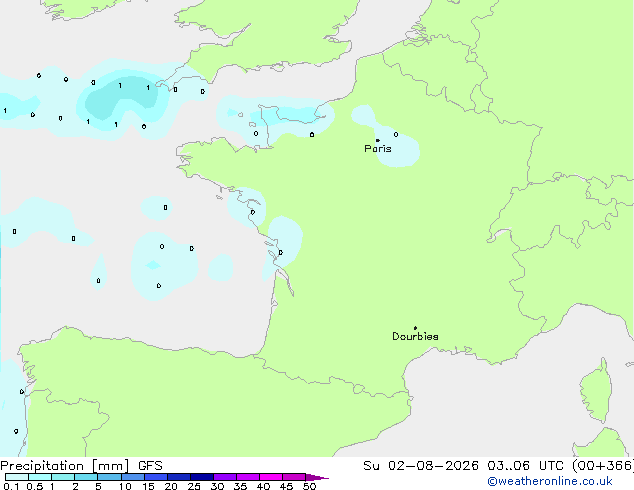Click the legend value label '25'
The image size is (634, 490).
(194, 486)
